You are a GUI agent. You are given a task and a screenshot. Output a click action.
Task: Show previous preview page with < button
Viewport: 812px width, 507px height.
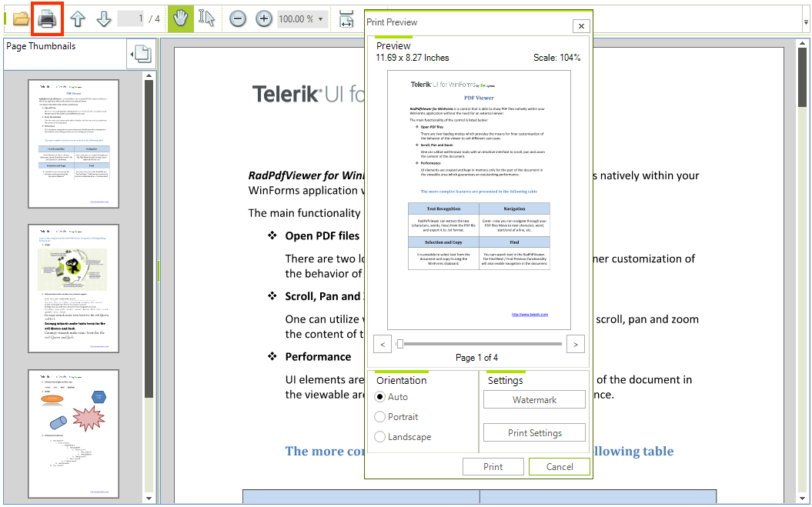[383, 345]
